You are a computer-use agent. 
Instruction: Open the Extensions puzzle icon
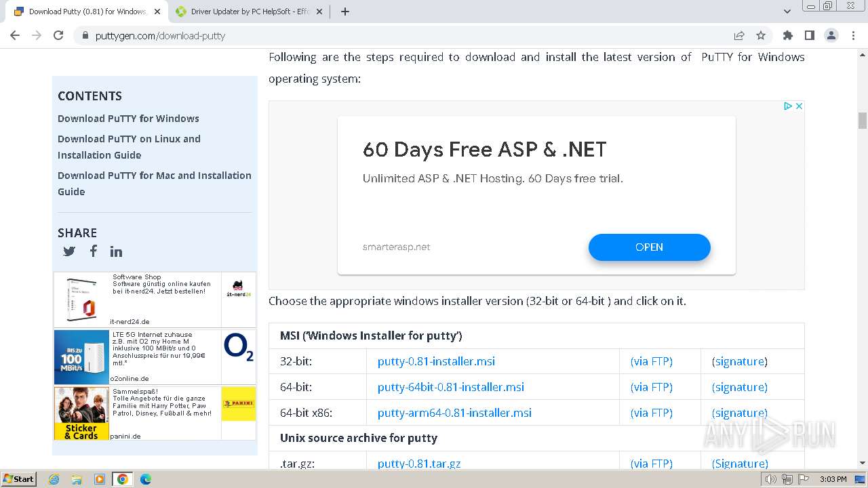[x=787, y=35]
